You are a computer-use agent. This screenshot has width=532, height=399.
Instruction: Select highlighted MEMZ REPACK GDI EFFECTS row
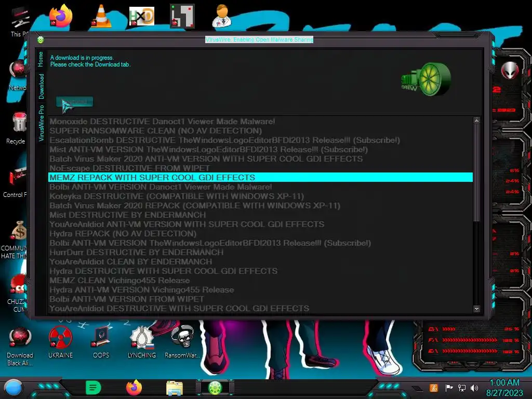tap(261, 178)
